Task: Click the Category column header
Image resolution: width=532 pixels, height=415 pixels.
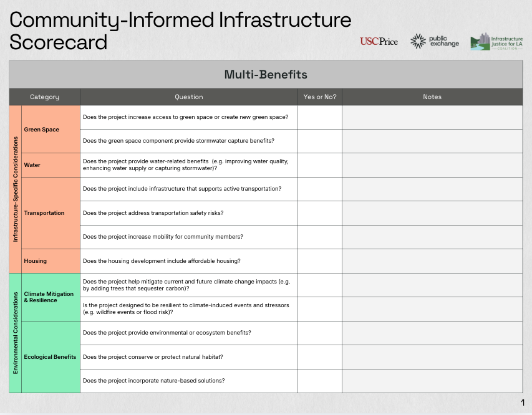Action: point(44,97)
